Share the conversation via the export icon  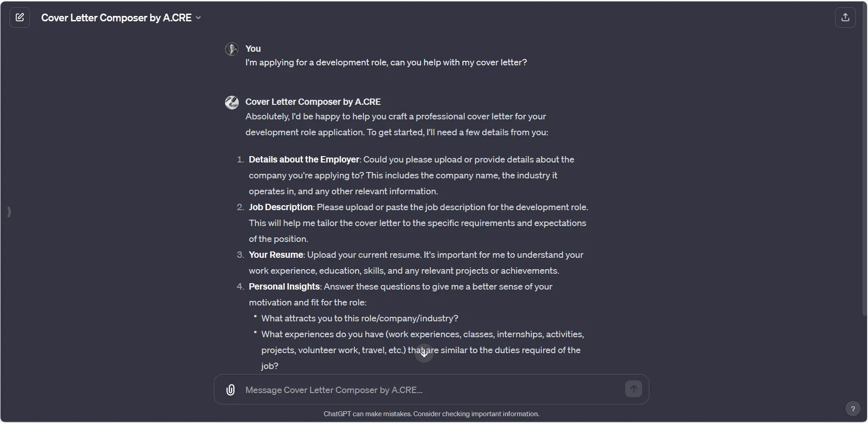[845, 17]
